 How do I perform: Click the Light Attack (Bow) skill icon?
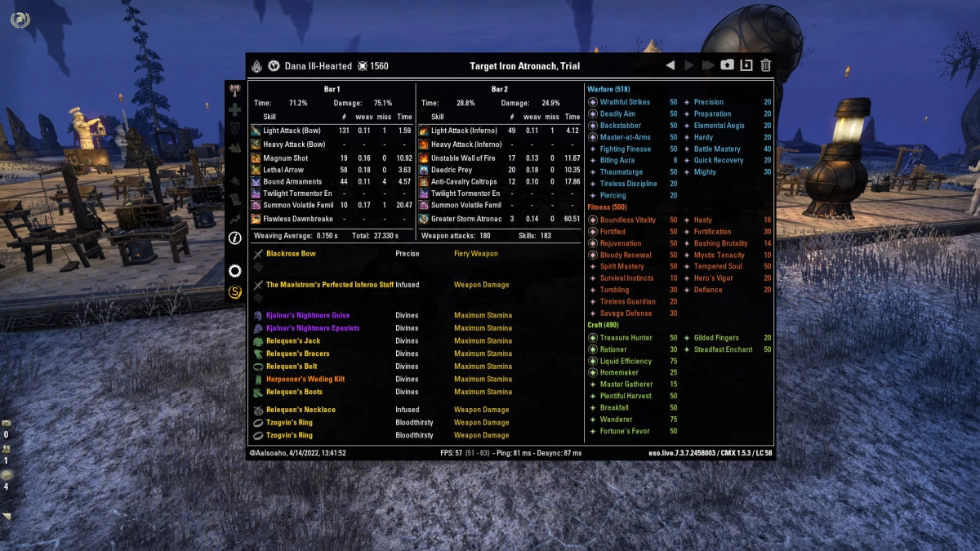[256, 131]
